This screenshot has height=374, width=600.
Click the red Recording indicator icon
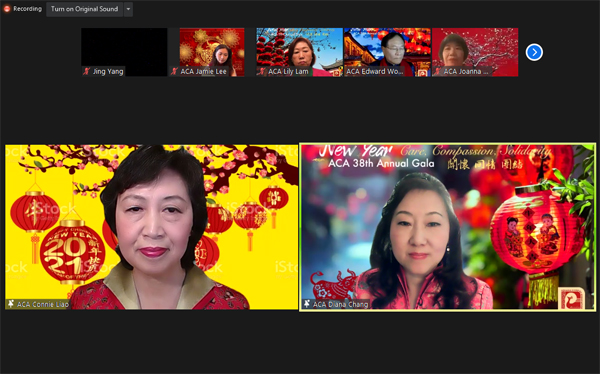pyautogui.click(x=7, y=9)
